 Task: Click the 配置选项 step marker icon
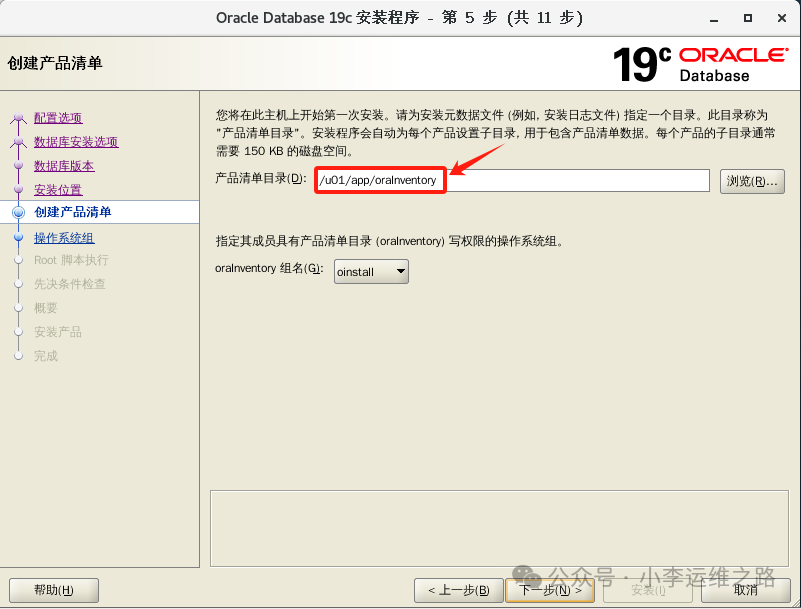click(x=18, y=118)
